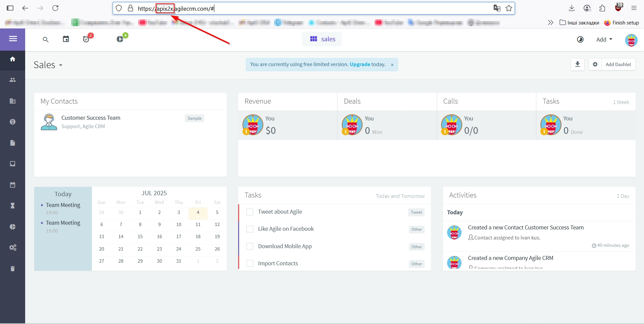Screen dimensions: 644x324
Task: Bookmark this page with the star
Action: point(509,8)
